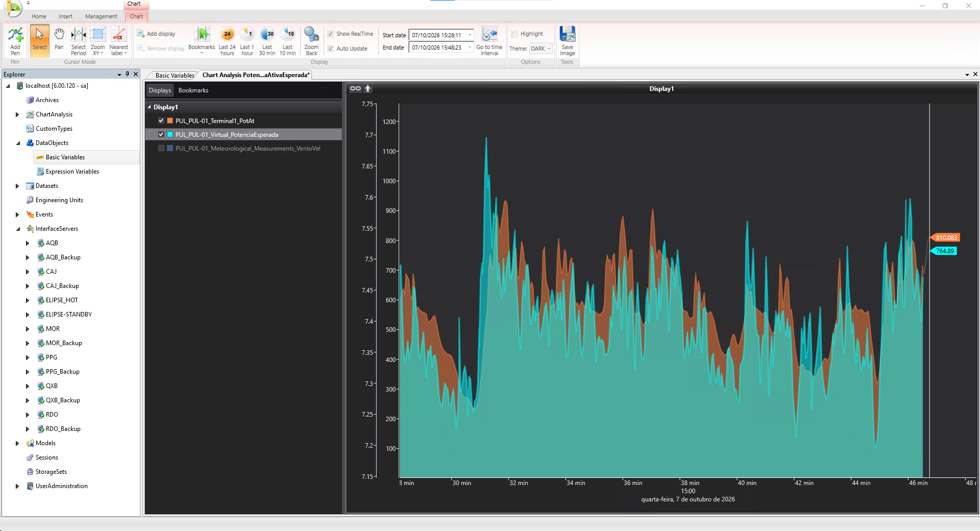Show the last 30 minutes
Viewport: 980px width, 531px height.
coord(267,40)
